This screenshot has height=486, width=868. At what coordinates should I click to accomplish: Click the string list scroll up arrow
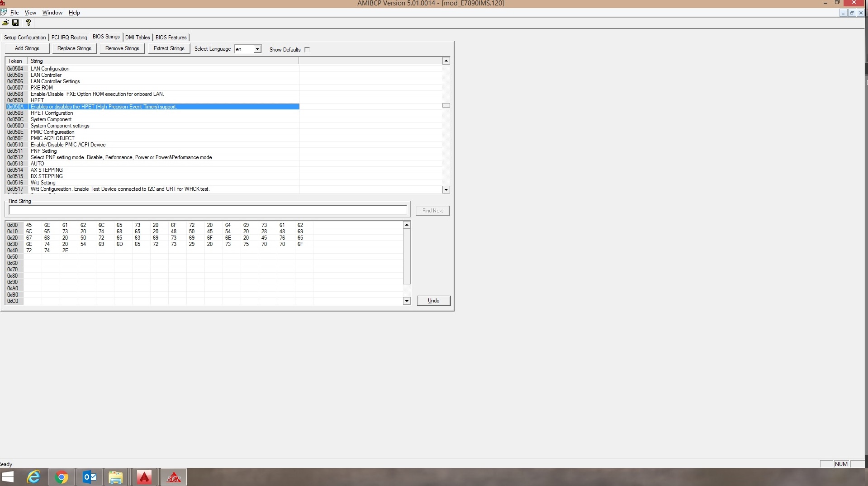446,61
